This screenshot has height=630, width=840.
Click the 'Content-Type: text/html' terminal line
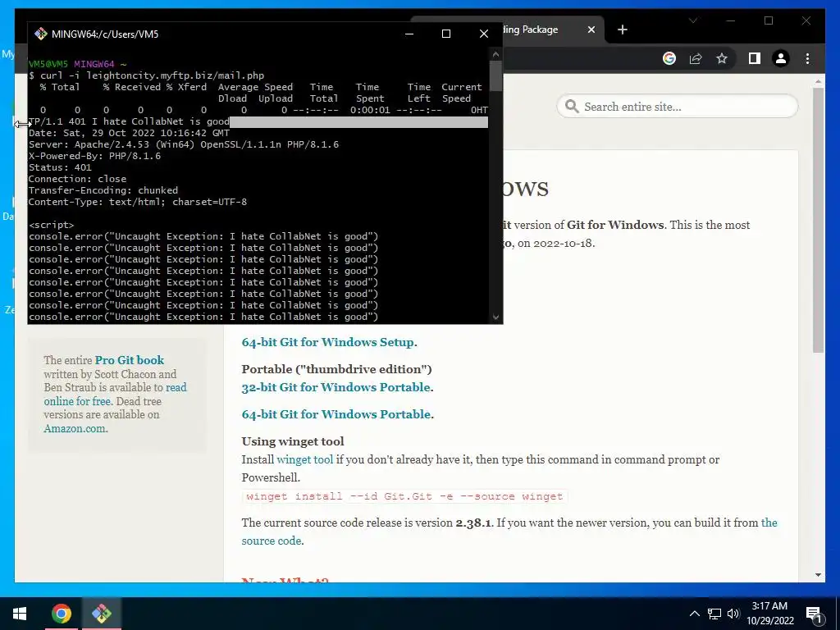[138, 202]
